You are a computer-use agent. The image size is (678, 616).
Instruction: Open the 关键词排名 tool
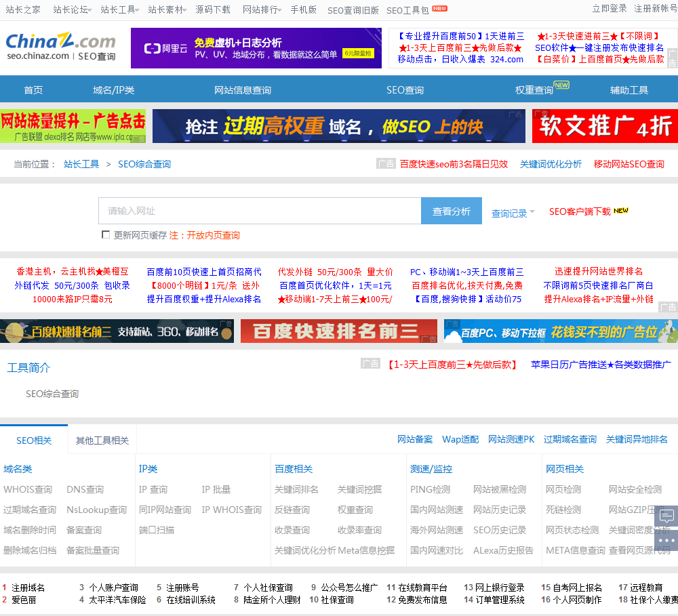point(296,489)
